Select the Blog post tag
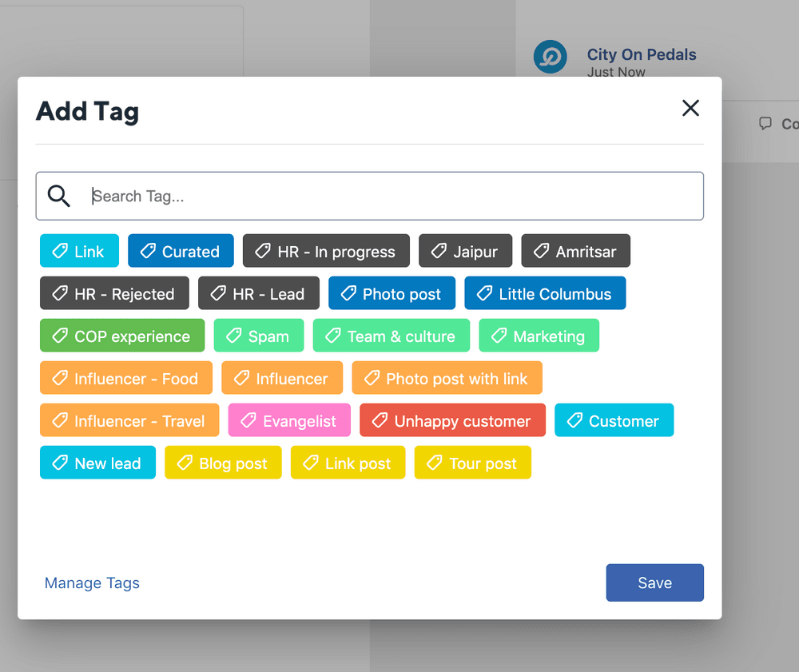The image size is (799, 672). click(223, 463)
